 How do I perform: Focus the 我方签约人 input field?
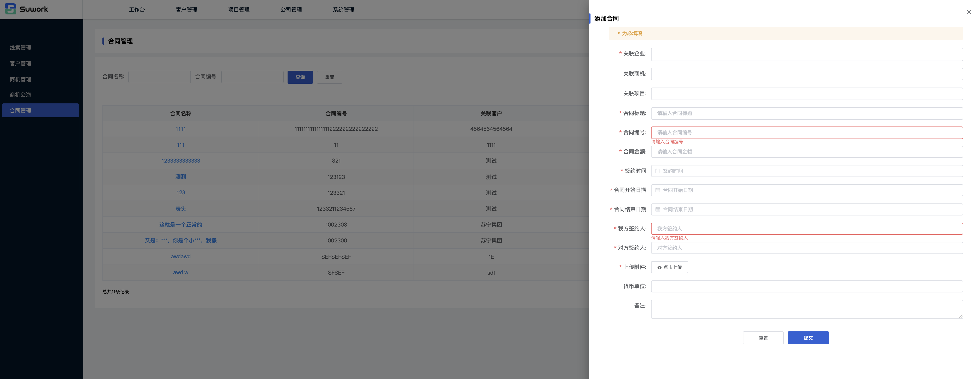806,229
